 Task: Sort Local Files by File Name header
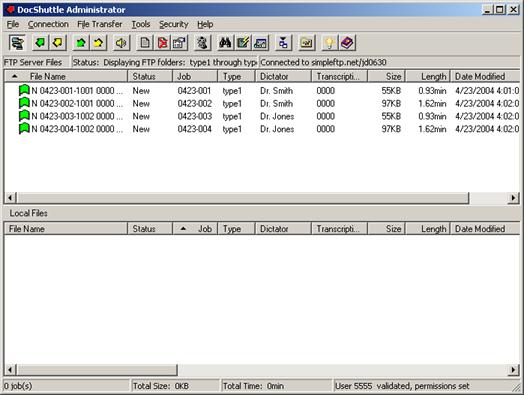pos(66,229)
